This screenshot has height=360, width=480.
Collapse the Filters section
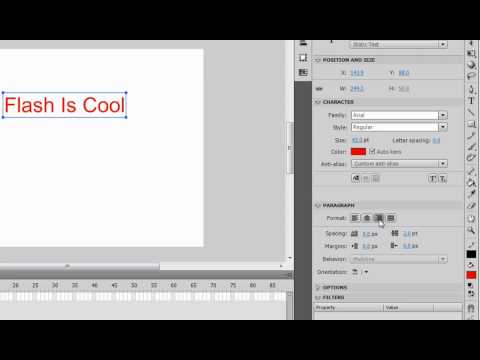317,297
